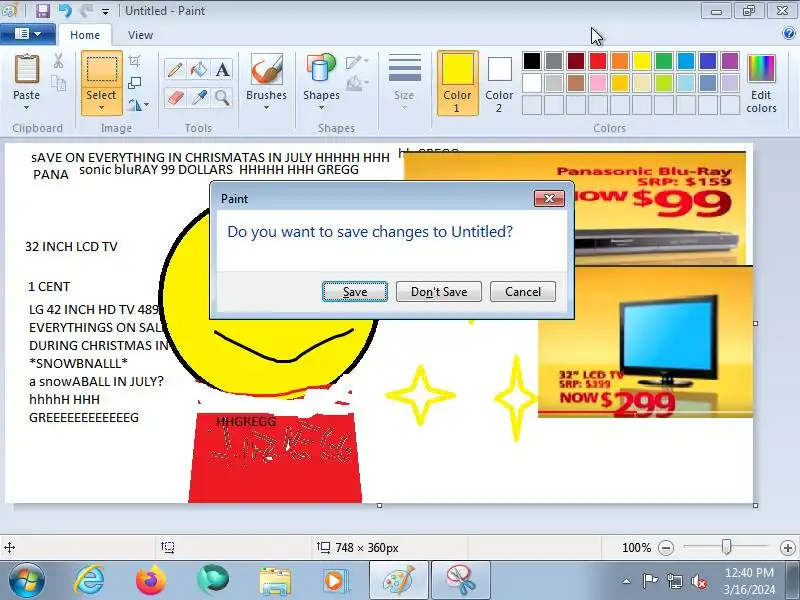Pick the black color swatch
The width and height of the screenshot is (800, 600).
tap(532, 61)
